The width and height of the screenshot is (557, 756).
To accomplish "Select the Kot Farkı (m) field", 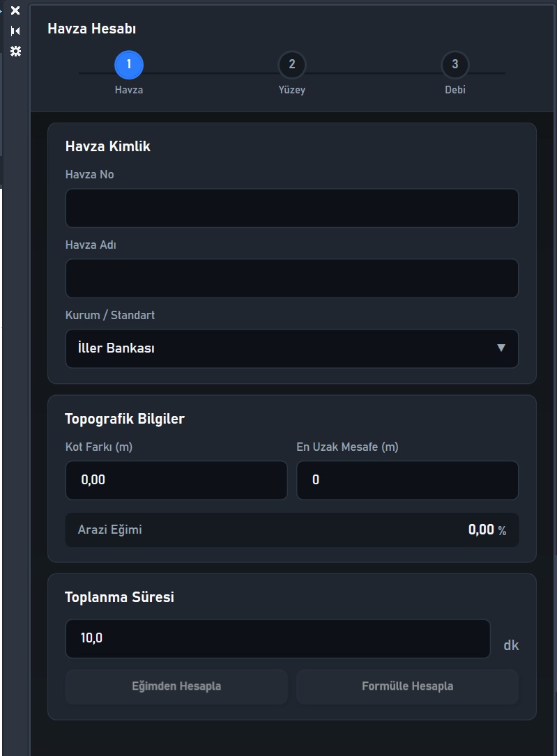I will coord(176,480).
